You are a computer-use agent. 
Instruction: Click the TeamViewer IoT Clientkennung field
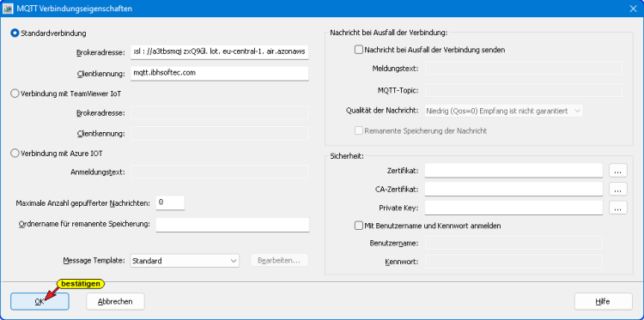click(x=220, y=133)
